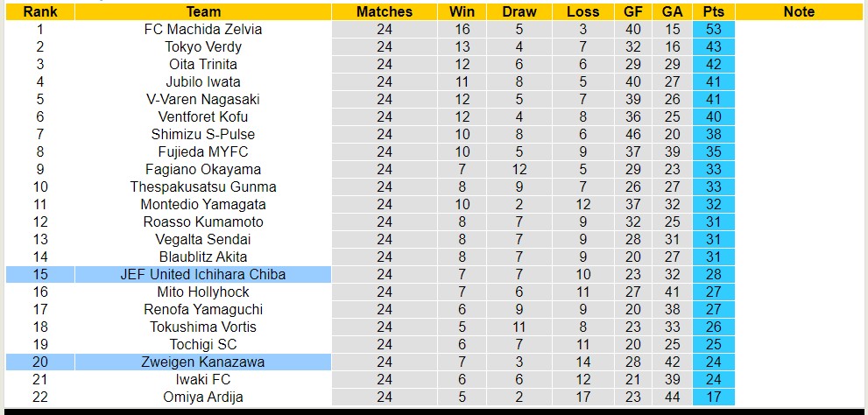Select the Draw column header
The width and height of the screenshot is (868, 415).
(520, 11)
